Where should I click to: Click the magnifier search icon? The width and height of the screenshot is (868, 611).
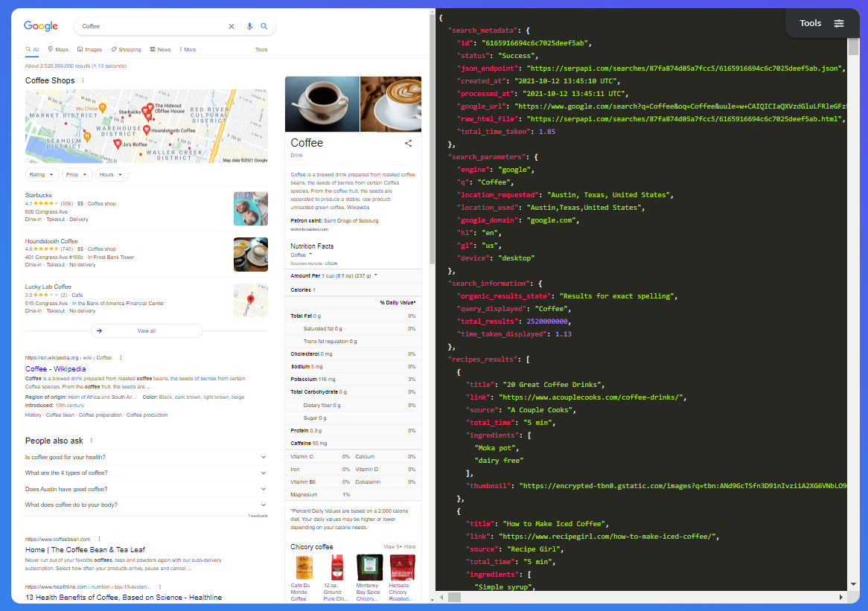pyautogui.click(x=264, y=26)
